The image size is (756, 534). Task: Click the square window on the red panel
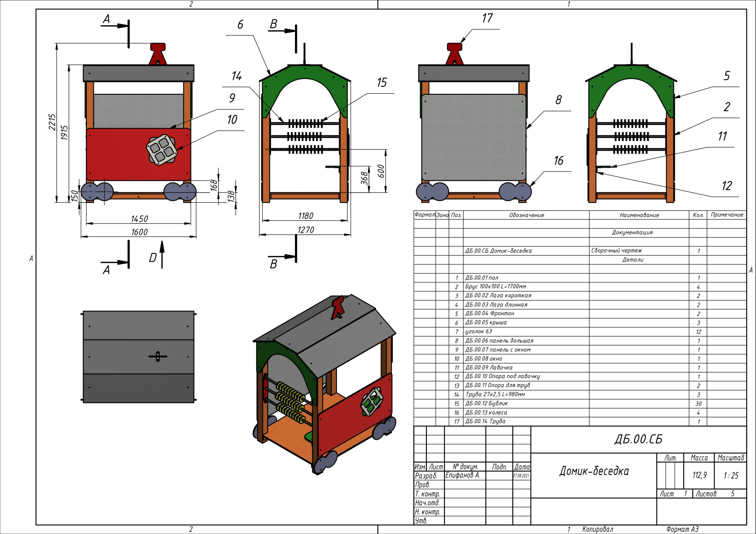click(162, 150)
